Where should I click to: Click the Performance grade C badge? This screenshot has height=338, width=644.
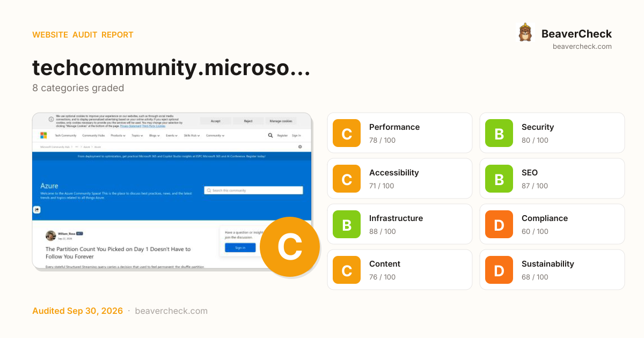point(347,133)
